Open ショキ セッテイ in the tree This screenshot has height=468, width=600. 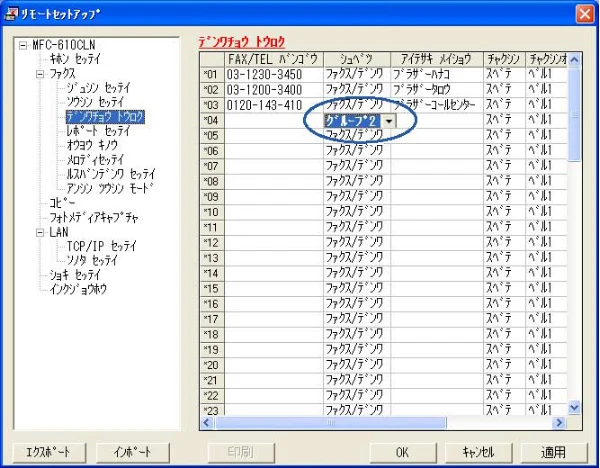click(75, 275)
